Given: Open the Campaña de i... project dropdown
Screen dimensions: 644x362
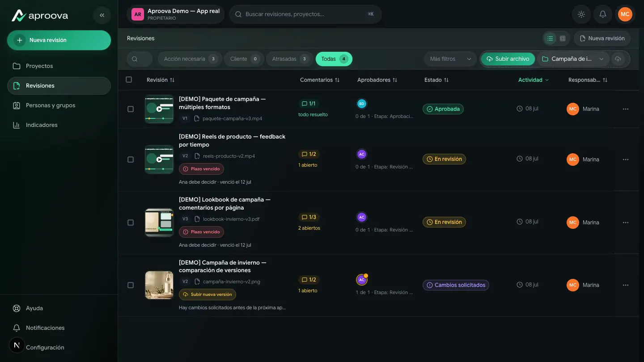Looking at the screenshot, I should pos(573,59).
